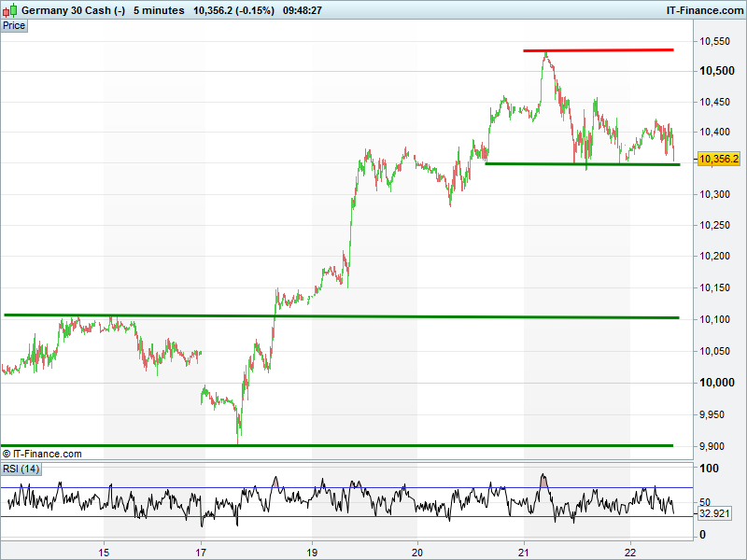Image resolution: width=747 pixels, height=560 pixels.
Task: Click the 9,950 price axis label
Action: click(712, 414)
